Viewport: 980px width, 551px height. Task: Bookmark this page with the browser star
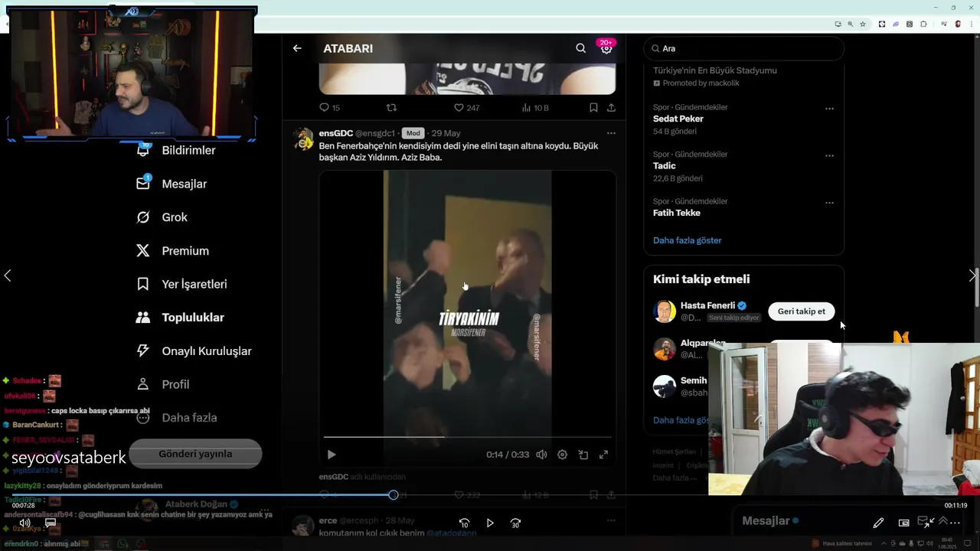(x=863, y=24)
